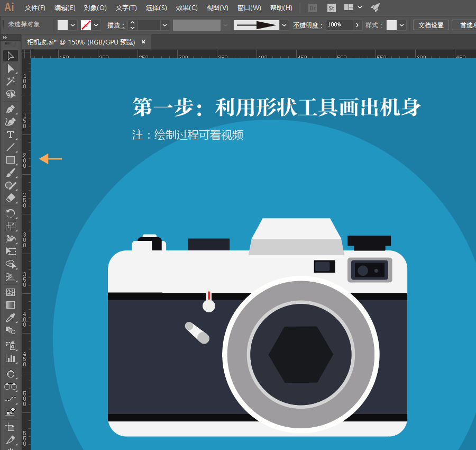Screen dimensions: 476x450
Task: Open the 文件(F) menu
Action: [35, 8]
